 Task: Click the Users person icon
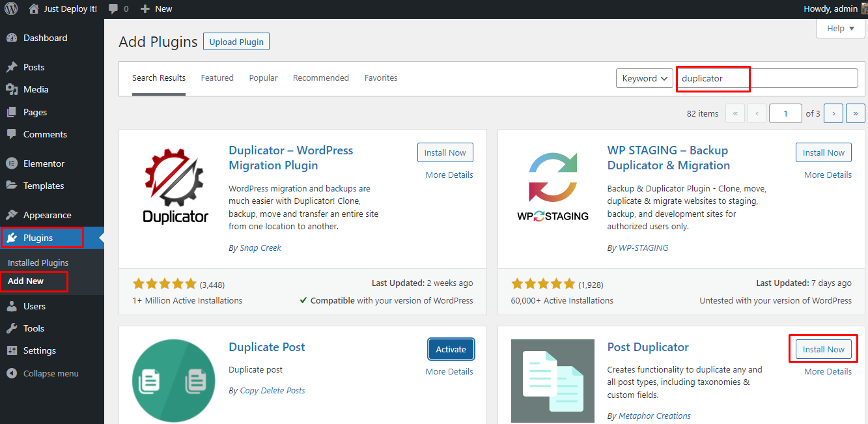pos(12,306)
